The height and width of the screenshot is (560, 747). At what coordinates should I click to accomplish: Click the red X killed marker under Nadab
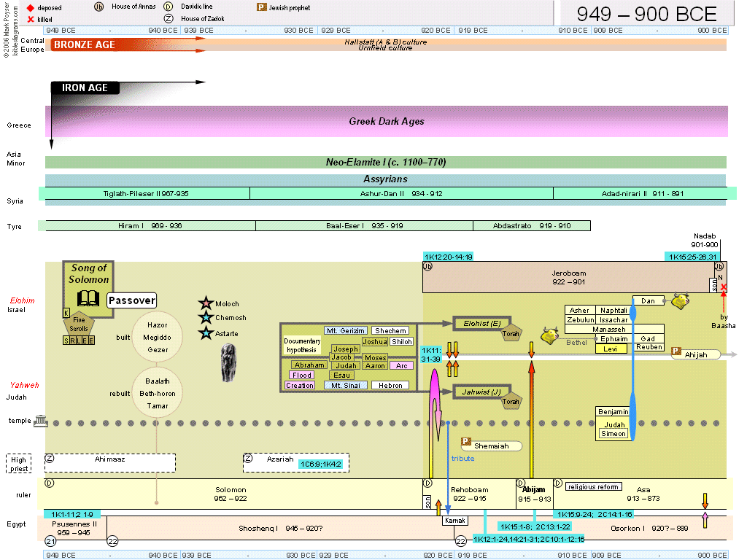(x=723, y=289)
